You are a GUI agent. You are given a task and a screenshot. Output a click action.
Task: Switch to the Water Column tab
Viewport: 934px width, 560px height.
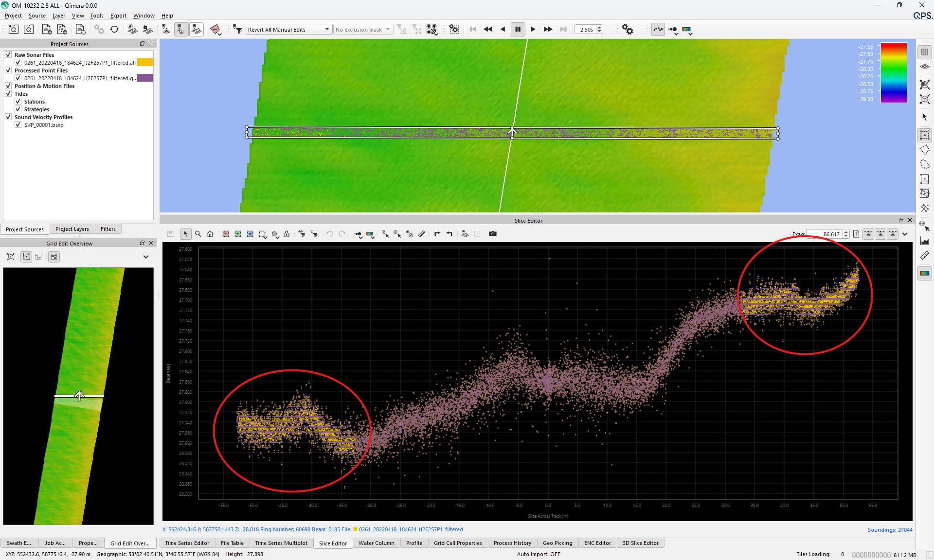click(376, 543)
